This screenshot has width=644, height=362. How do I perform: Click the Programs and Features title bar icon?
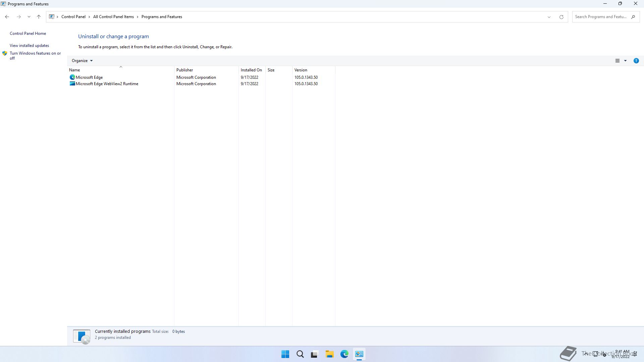[x=3, y=4]
